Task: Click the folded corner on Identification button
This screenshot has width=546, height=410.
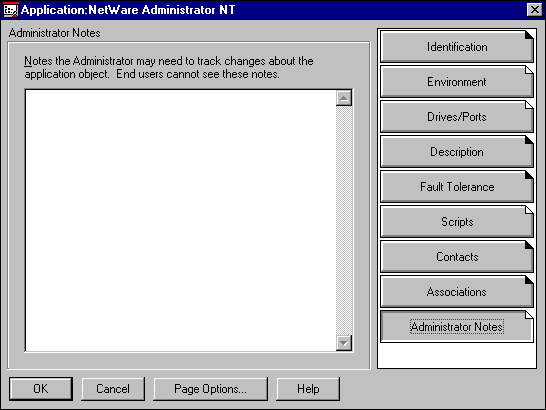Action: tap(529, 35)
